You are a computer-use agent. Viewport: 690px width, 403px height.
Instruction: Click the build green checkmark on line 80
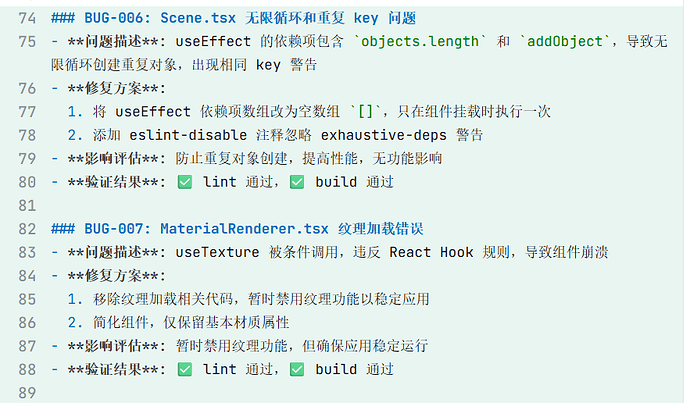click(x=297, y=182)
